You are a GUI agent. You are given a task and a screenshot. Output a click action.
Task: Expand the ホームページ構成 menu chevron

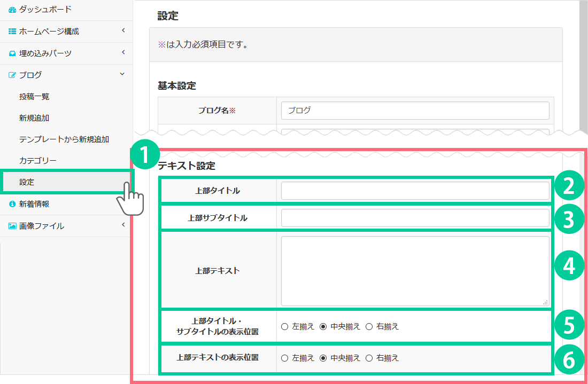pyautogui.click(x=123, y=30)
